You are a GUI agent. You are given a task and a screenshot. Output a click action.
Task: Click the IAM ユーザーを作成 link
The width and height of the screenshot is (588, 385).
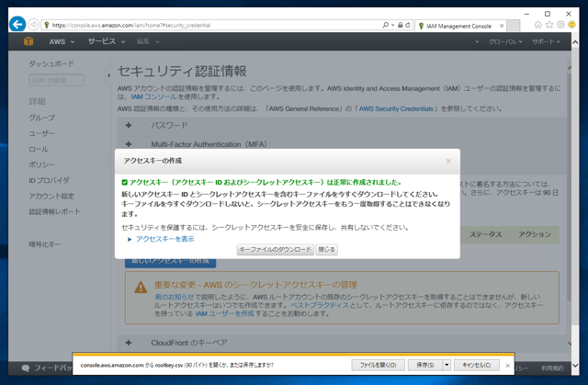coord(224,313)
